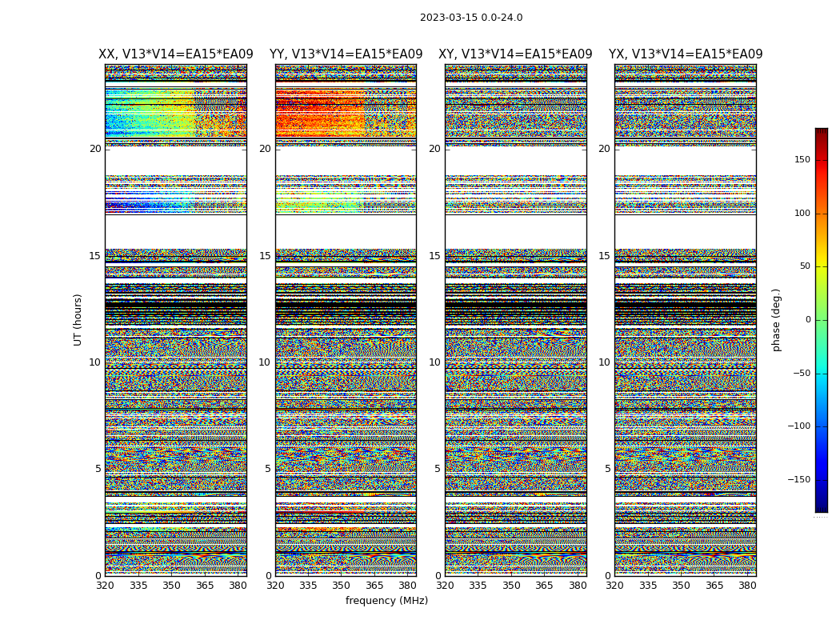Click the 380 MHz tick label under the YX plot
The image size is (840, 640).
747,586
